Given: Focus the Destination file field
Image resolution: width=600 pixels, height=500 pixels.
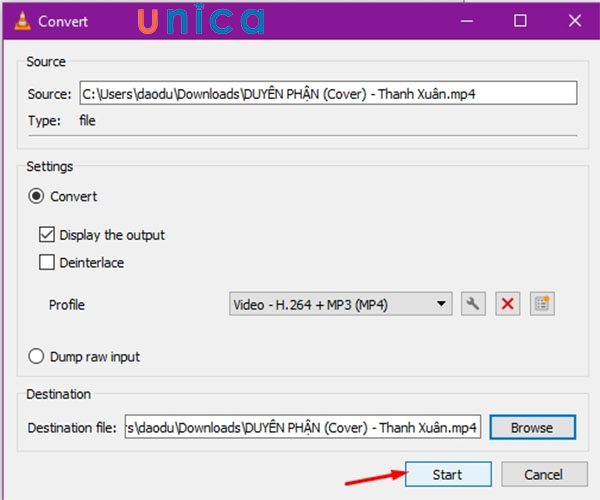Looking at the screenshot, I should tap(302, 427).
